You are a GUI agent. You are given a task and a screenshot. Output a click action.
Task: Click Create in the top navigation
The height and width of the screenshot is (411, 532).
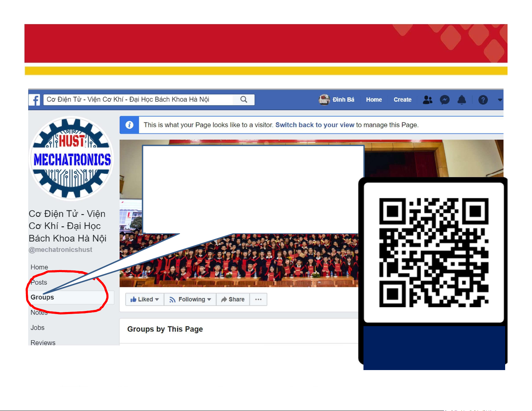coord(402,100)
